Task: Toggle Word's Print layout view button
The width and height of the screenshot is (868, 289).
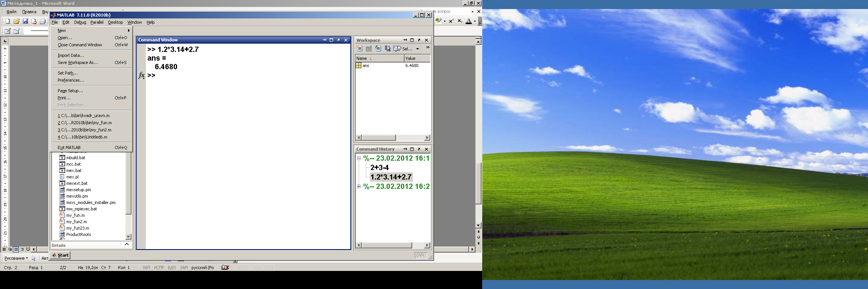Action: [16, 249]
